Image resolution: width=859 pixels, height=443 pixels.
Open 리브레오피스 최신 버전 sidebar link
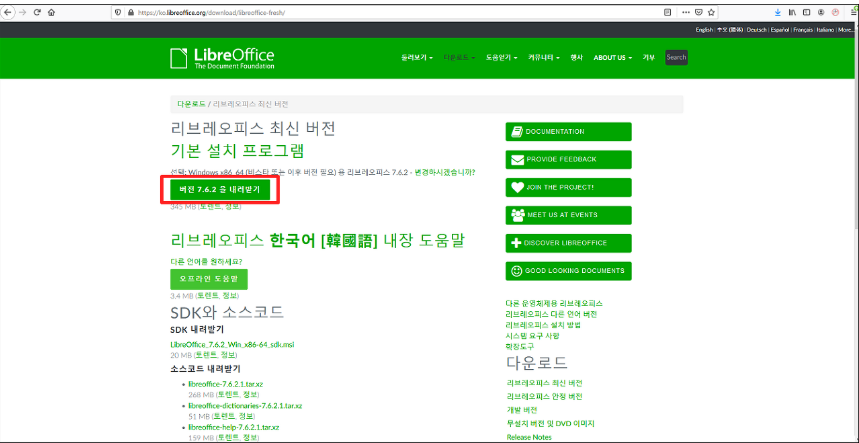tap(545, 383)
